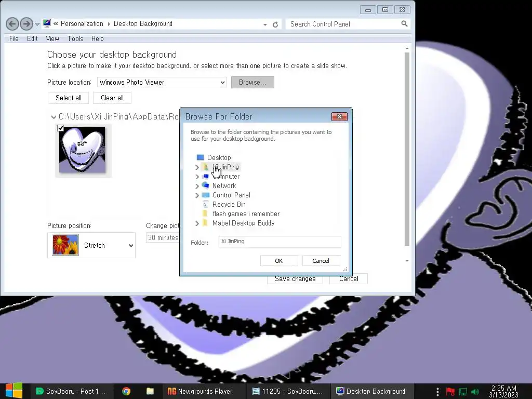The image size is (532, 399).
Task: Click the Xi JinPing user icon in tree
Action: (206, 167)
